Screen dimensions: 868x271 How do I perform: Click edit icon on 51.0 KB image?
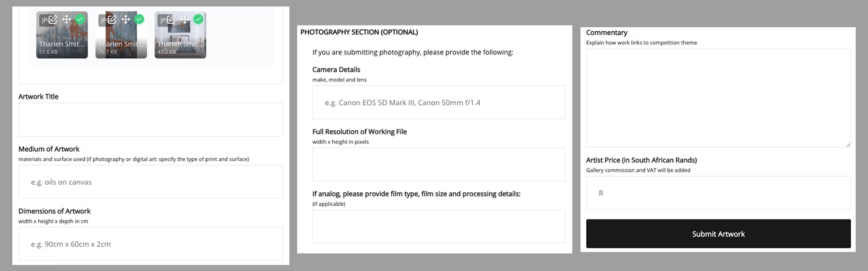53,20
